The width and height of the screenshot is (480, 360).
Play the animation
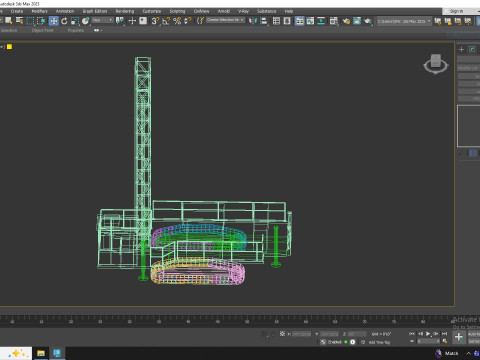tap(428, 334)
